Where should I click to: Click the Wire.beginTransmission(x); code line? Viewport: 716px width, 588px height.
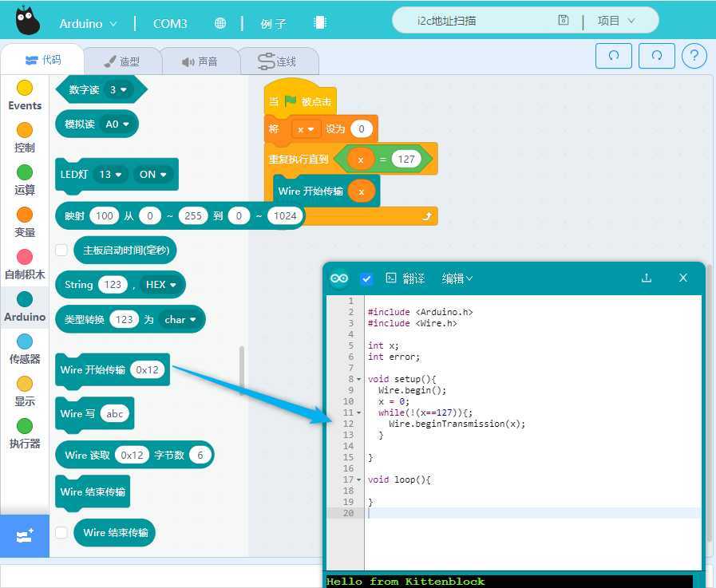(x=457, y=424)
